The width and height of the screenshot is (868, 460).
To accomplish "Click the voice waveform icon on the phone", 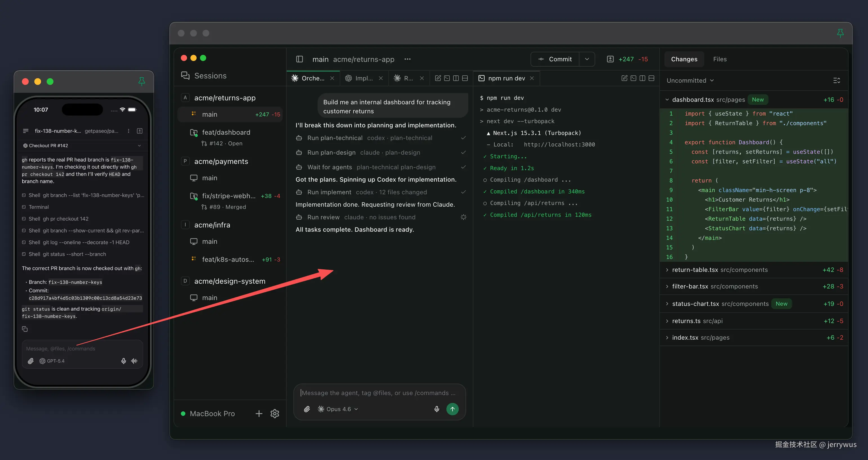I will click(x=134, y=361).
